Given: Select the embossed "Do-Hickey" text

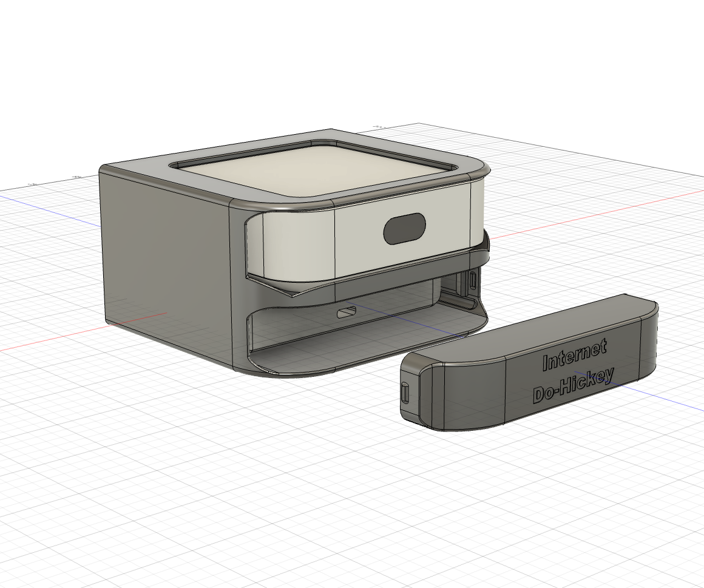Looking at the screenshot, I should (572, 385).
